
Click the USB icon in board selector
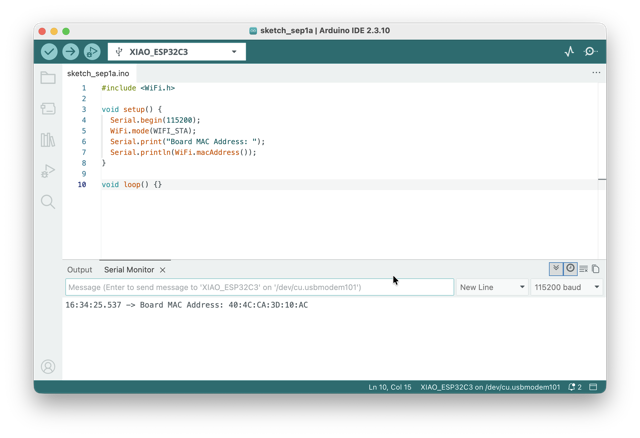pyautogui.click(x=119, y=52)
